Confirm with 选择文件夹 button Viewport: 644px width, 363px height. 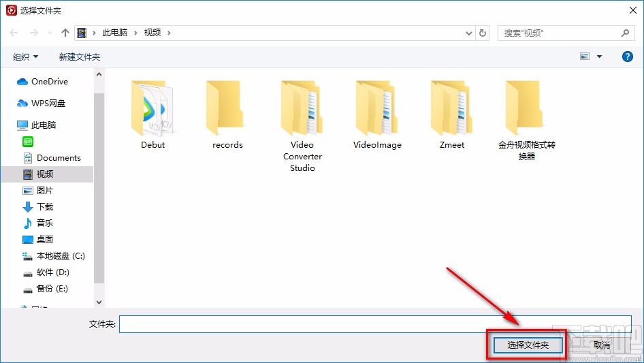(x=528, y=345)
